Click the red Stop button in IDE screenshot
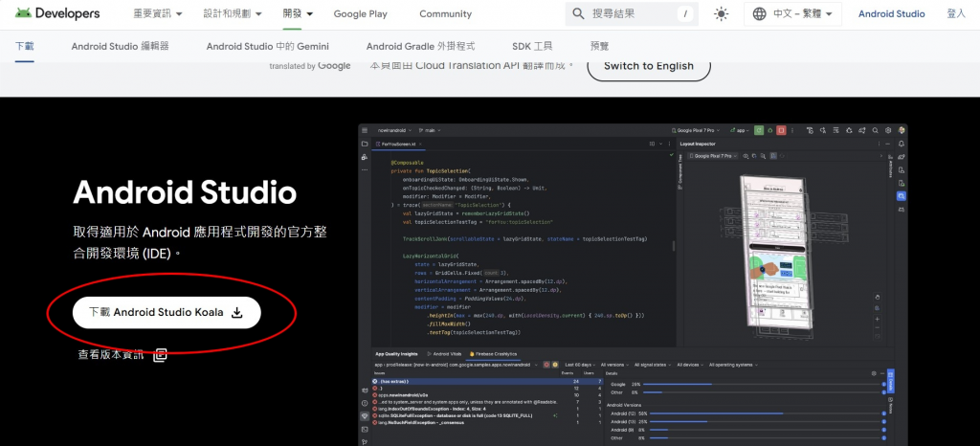980x446 pixels. click(781, 130)
